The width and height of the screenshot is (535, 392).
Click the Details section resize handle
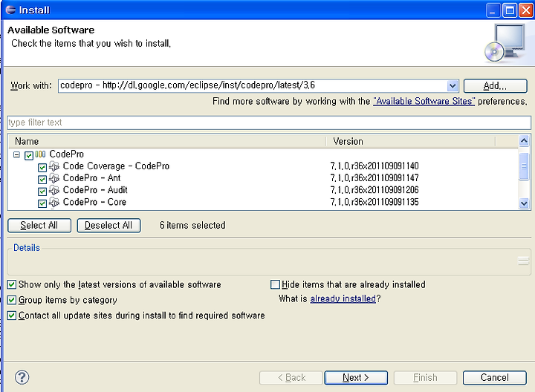point(523,261)
